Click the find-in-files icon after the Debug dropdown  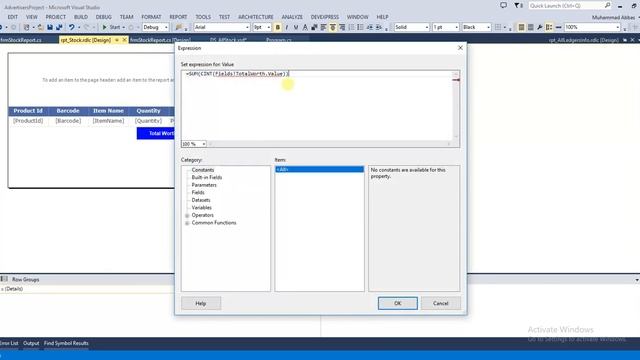(x=179, y=27)
